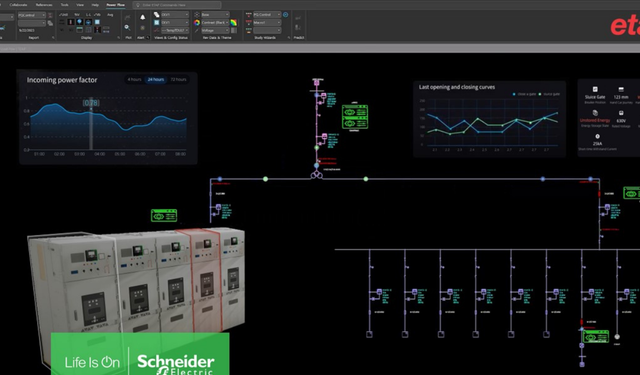Click the color wheel theme icon
This screenshot has width=640, height=375.
197,22
